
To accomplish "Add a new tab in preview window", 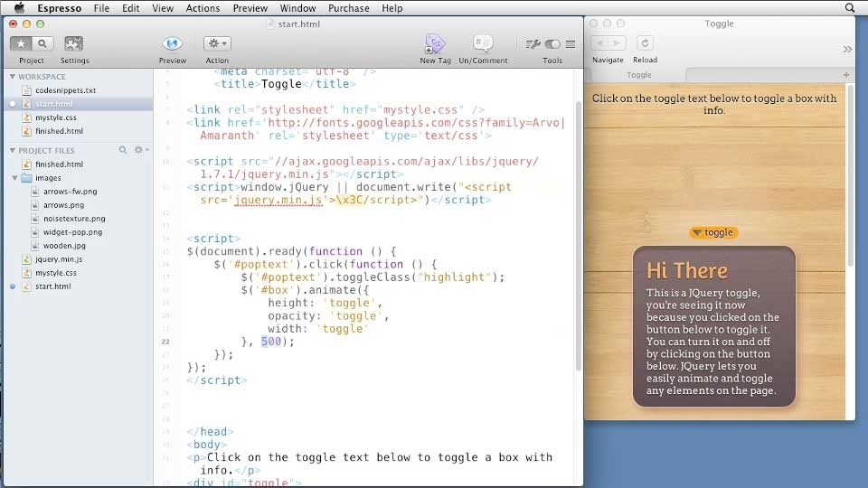I will [x=846, y=75].
